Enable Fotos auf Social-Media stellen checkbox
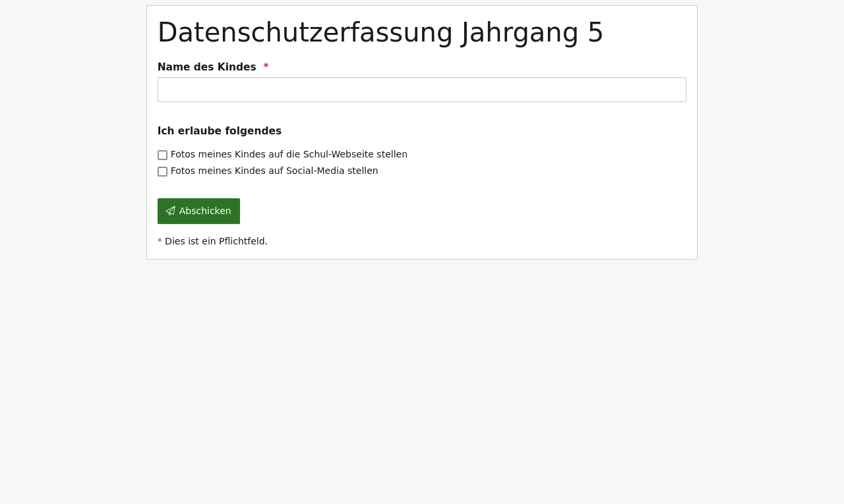Image resolution: width=844 pixels, height=504 pixels. 162,171
